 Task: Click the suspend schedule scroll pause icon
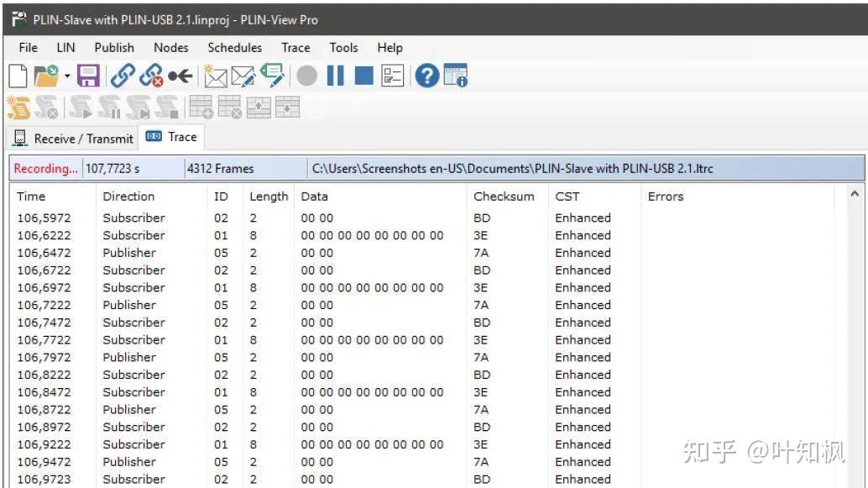click(x=109, y=107)
